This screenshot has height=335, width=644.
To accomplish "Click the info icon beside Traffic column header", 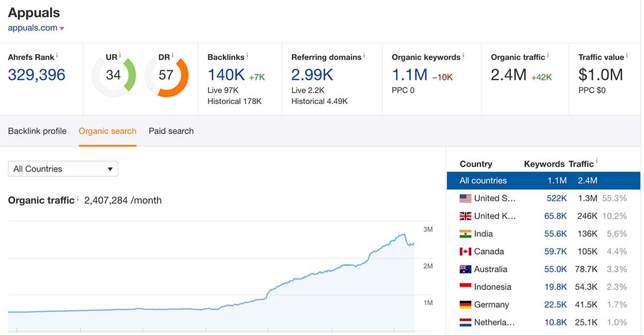I will tap(597, 161).
